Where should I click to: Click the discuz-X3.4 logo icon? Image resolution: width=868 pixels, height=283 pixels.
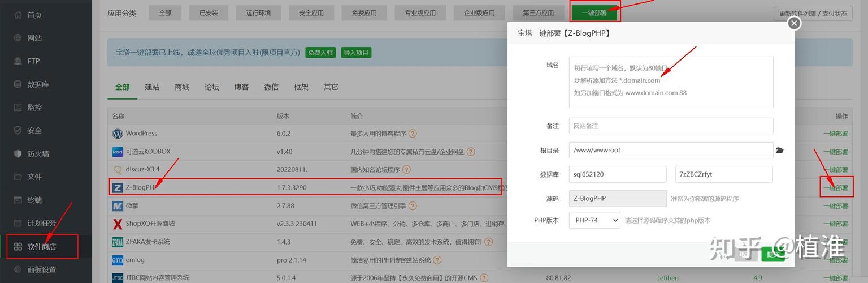click(118, 170)
